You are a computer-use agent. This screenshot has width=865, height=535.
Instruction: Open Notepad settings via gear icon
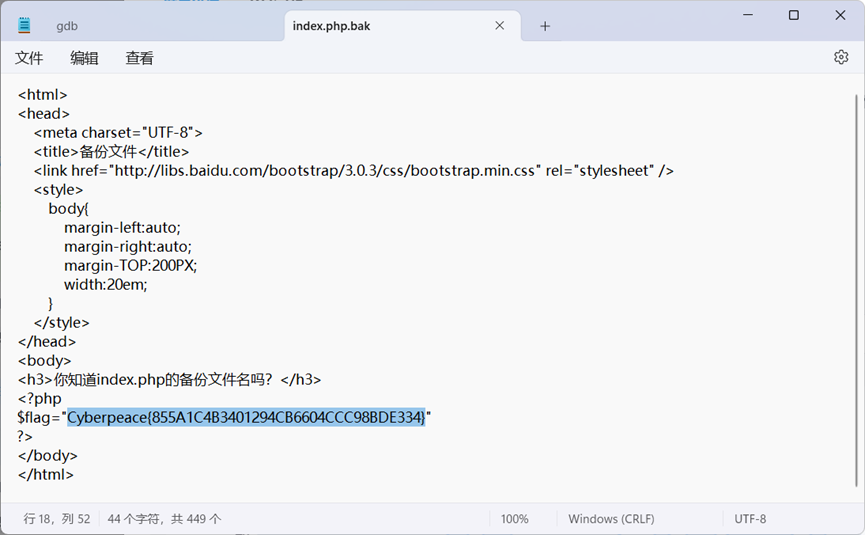point(840,58)
